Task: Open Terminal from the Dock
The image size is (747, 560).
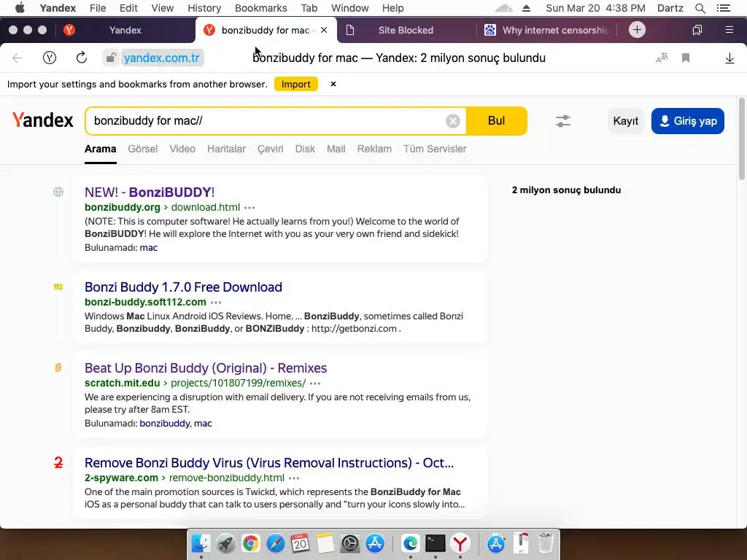Action: coord(435,543)
